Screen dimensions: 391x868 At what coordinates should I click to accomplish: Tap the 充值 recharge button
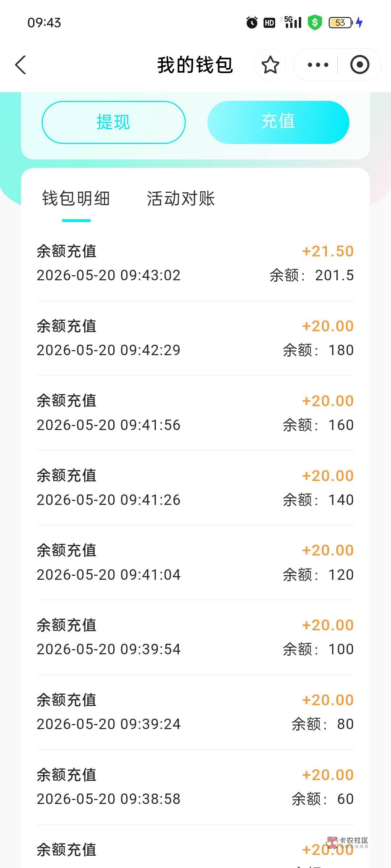point(278,122)
